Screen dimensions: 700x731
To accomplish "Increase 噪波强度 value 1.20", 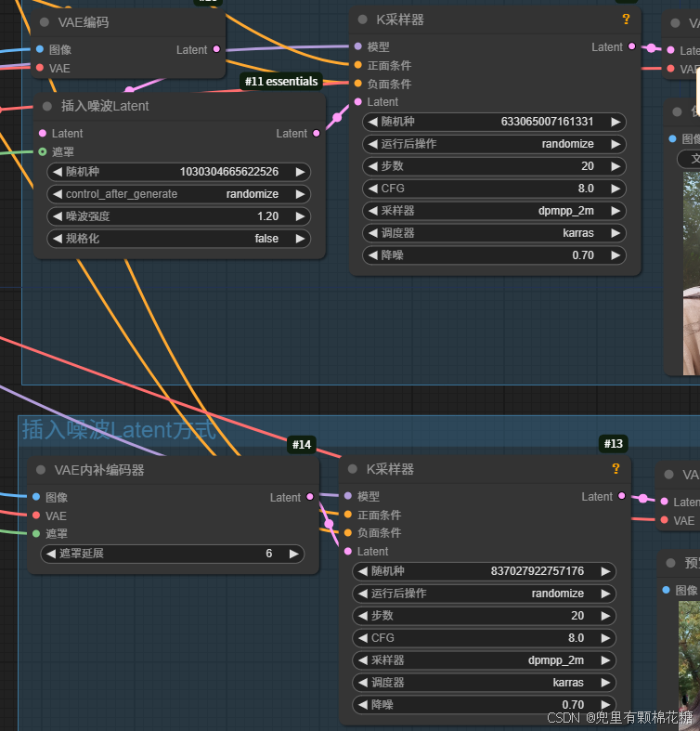I will coord(300,216).
